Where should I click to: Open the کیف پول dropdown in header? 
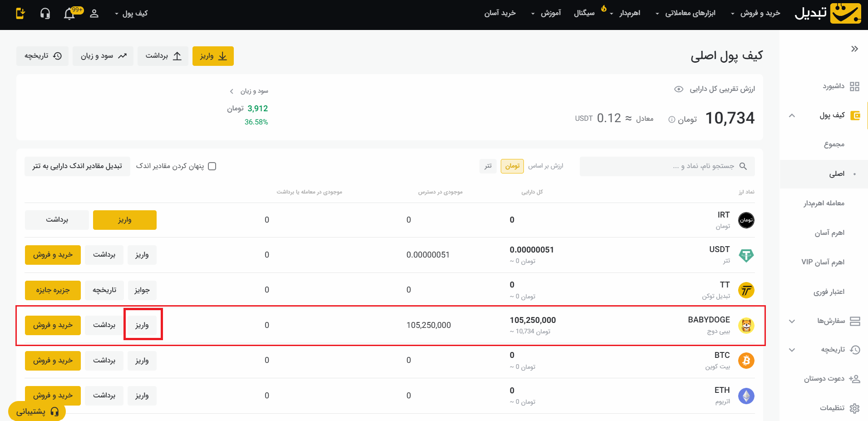click(x=131, y=14)
